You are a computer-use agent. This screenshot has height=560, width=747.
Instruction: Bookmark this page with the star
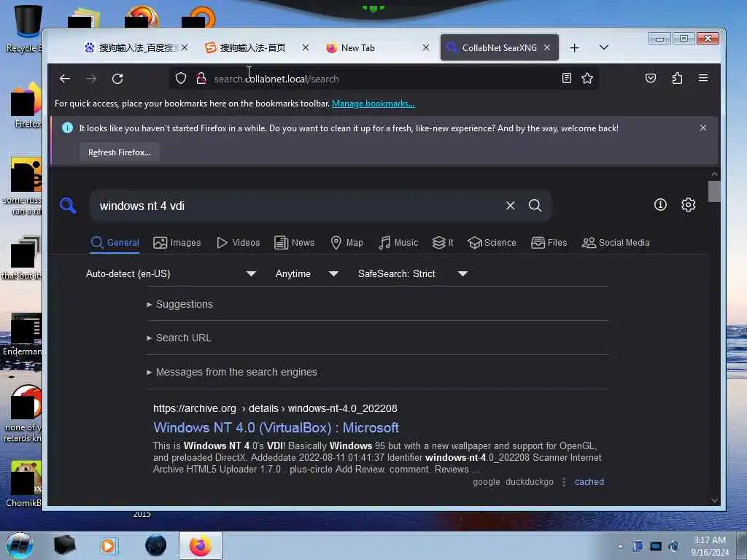pos(587,78)
